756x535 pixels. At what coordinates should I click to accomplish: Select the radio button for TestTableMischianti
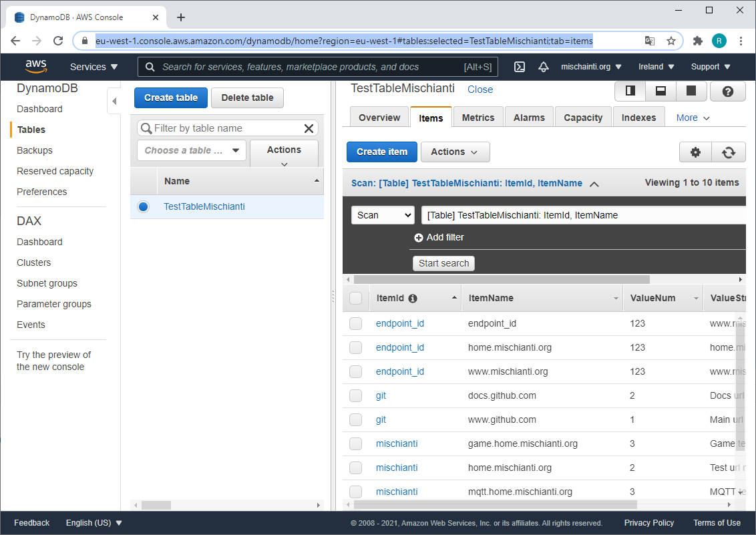coord(143,207)
